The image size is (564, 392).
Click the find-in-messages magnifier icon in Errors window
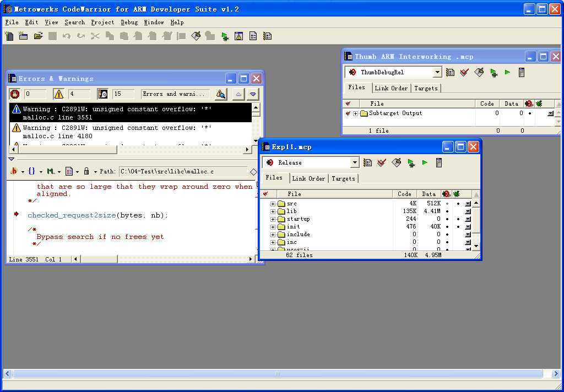221,94
